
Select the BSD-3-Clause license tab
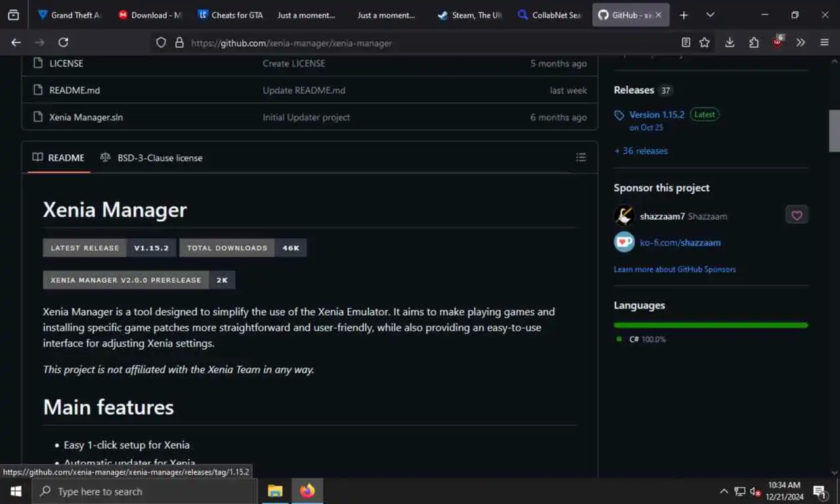click(152, 157)
